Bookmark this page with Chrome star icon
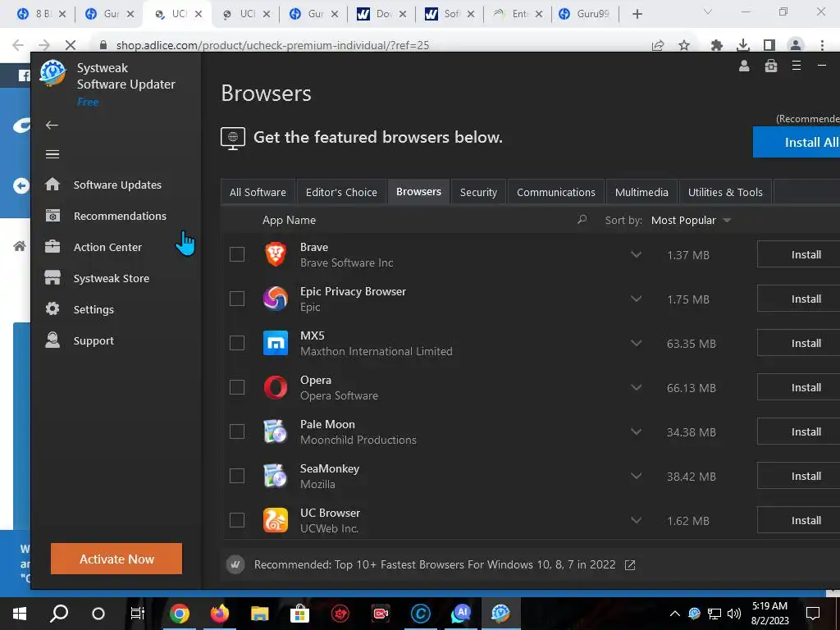This screenshot has height=630, width=840. [x=684, y=46]
